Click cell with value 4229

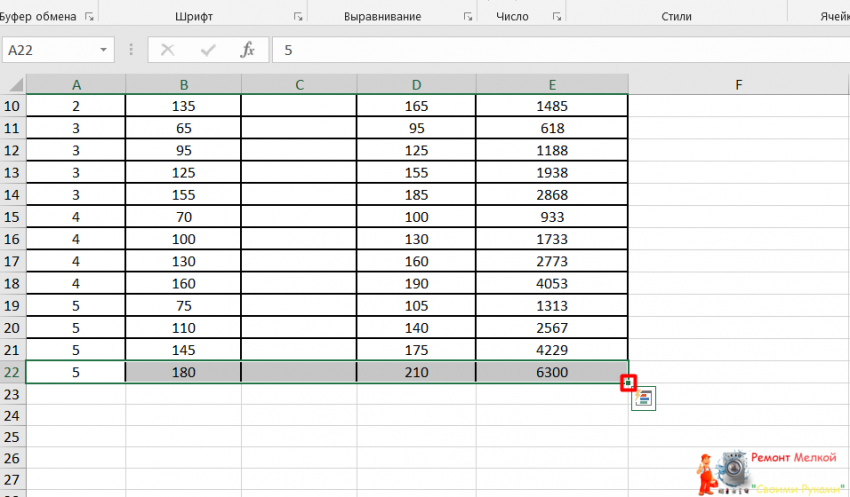[552, 350]
